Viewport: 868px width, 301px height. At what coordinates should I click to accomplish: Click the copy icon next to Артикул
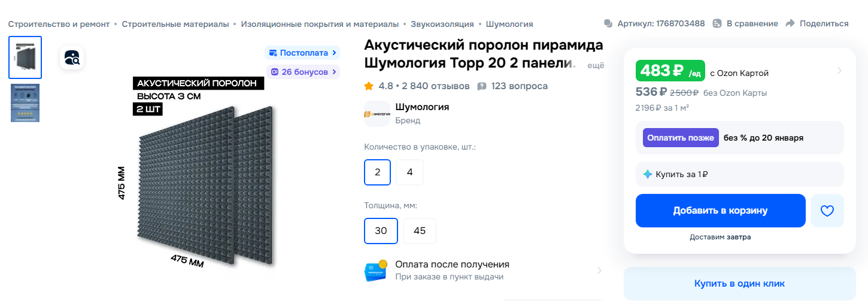click(x=608, y=23)
